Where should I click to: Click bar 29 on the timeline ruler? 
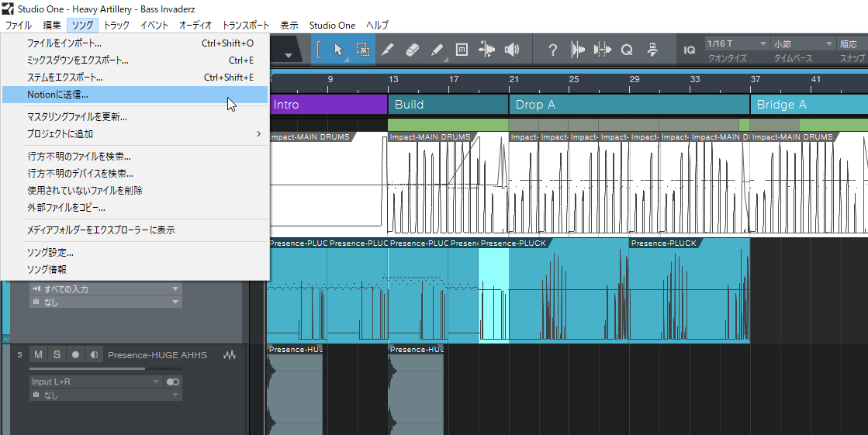point(635,80)
